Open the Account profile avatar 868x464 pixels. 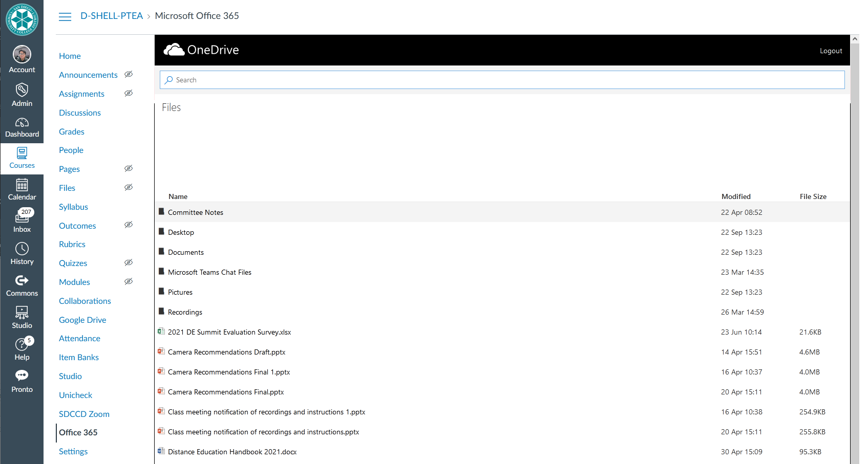(22, 54)
